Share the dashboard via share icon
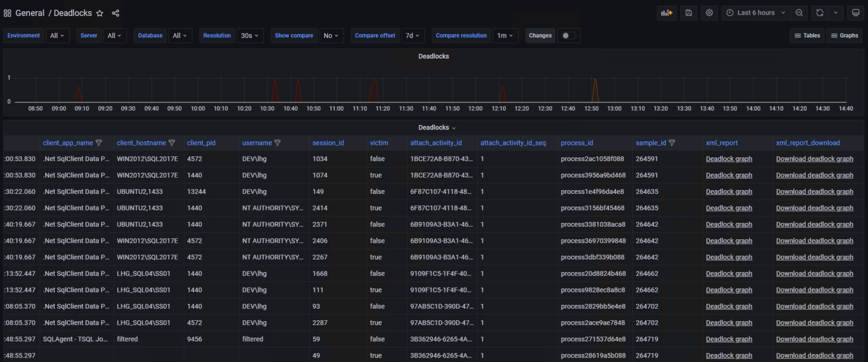This screenshot has height=362, width=868. (x=116, y=13)
